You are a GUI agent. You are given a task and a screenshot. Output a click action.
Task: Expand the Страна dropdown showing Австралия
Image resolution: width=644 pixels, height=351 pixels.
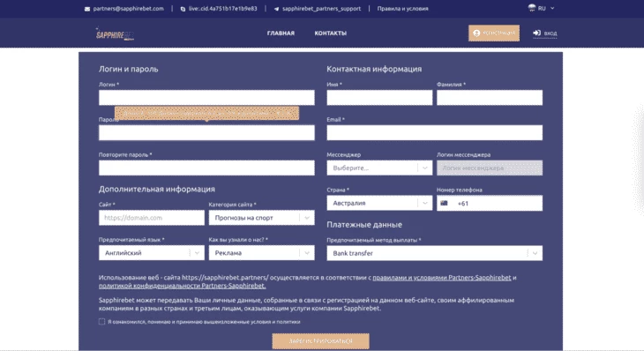[x=379, y=203]
